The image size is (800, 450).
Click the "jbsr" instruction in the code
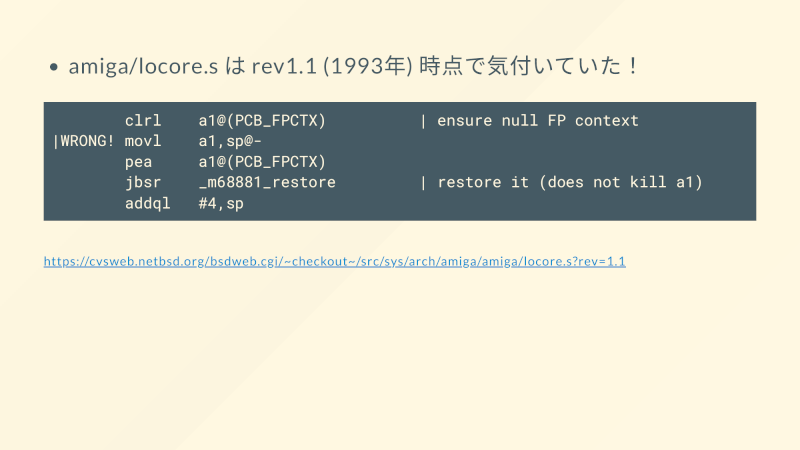143,182
